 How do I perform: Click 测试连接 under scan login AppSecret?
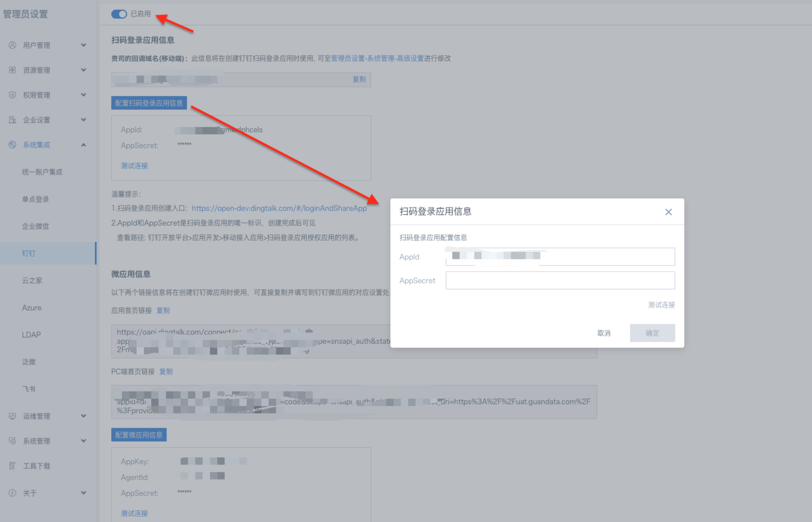point(134,166)
